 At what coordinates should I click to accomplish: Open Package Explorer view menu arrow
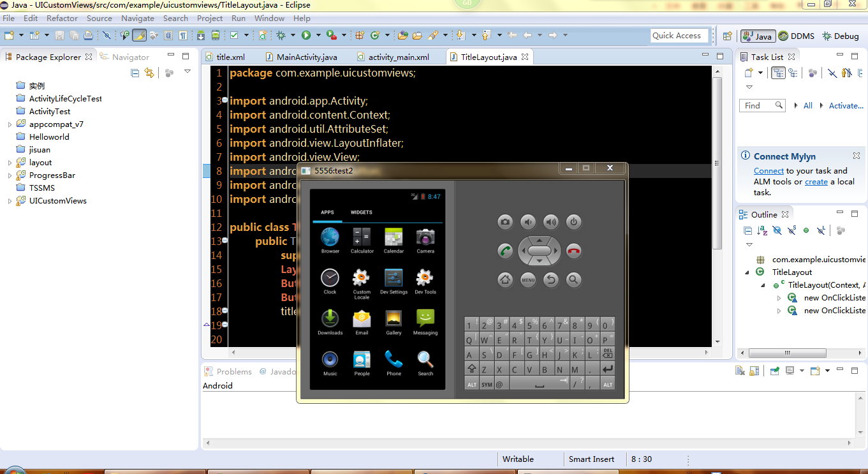tap(188, 72)
